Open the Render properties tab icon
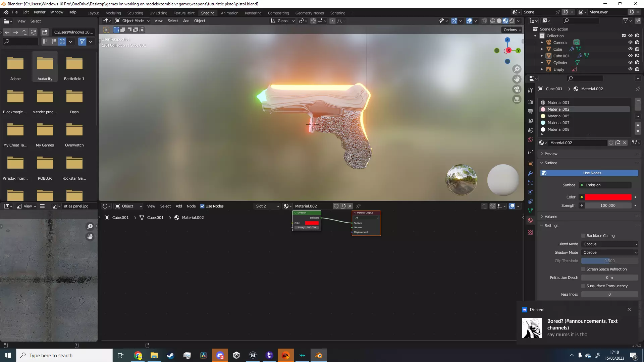The height and width of the screenshot is (362, 644). point(530,102)
